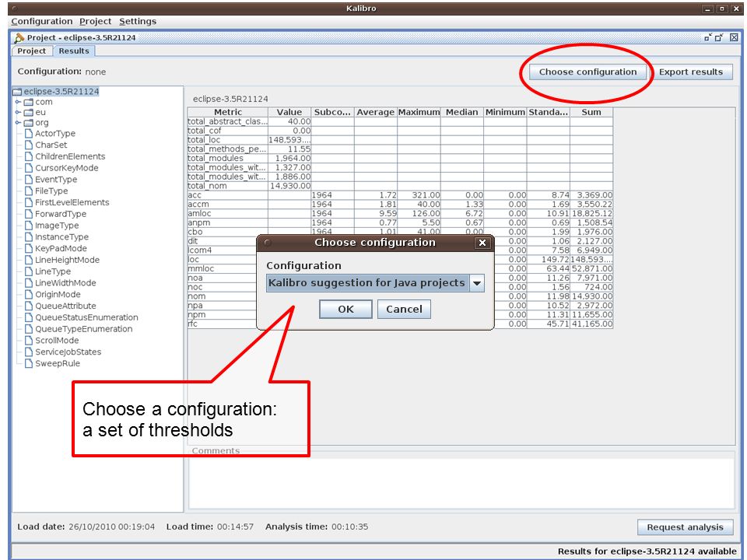Select the amloc metric row
Viewport: 747px width, 560px height.
400,214
